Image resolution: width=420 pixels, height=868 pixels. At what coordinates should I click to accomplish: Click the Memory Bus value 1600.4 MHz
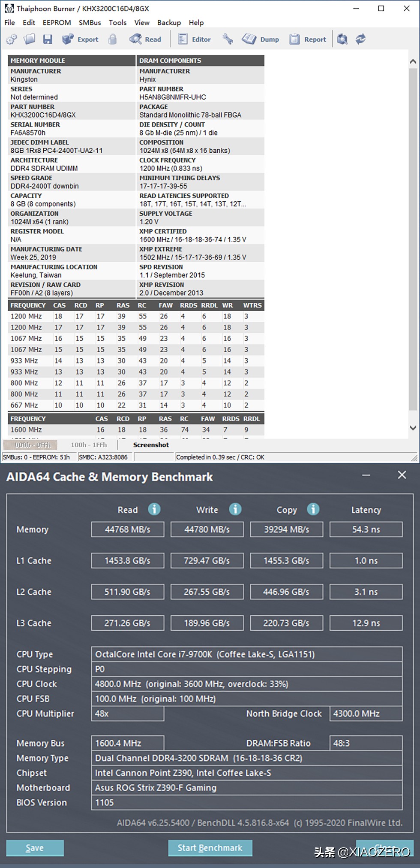pos(128,743)
